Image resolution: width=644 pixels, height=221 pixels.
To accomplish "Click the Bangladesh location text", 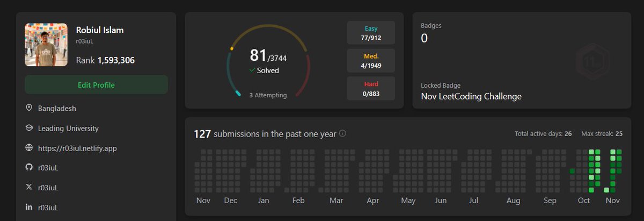I will tap(57, 108).
